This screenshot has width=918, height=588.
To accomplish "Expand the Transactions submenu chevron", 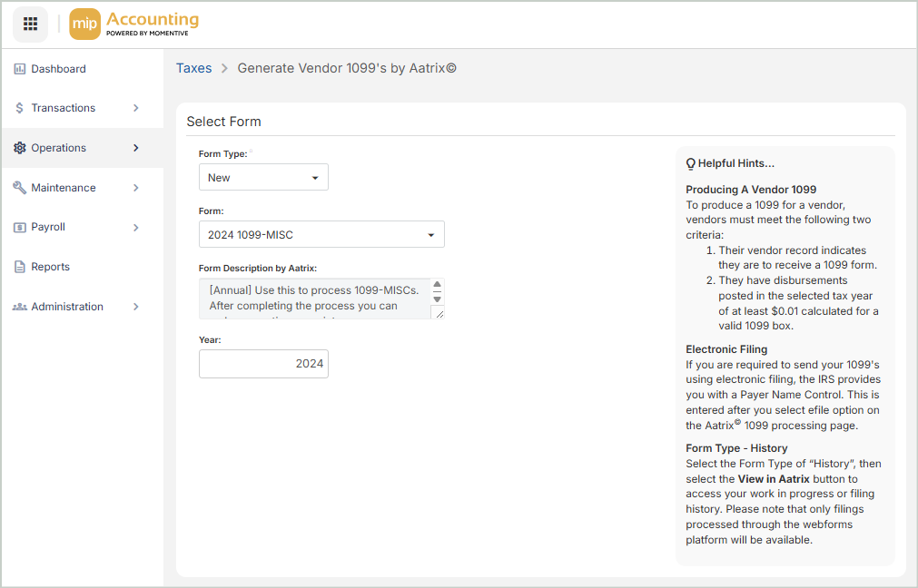I will 136,108.
